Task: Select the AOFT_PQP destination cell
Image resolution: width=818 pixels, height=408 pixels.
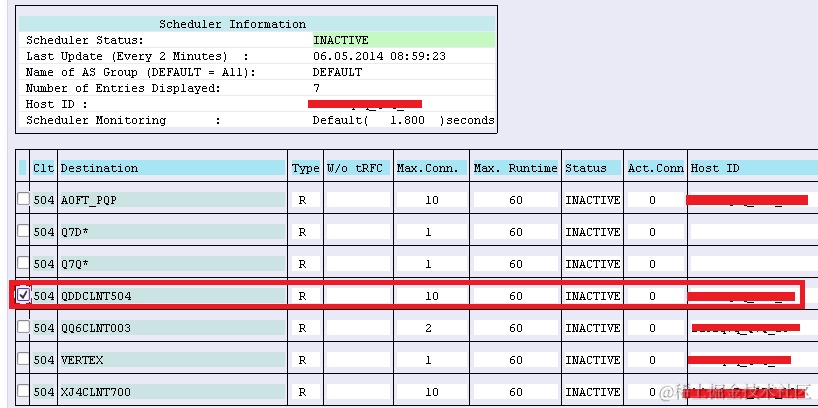Action: [x=172, y=200]
